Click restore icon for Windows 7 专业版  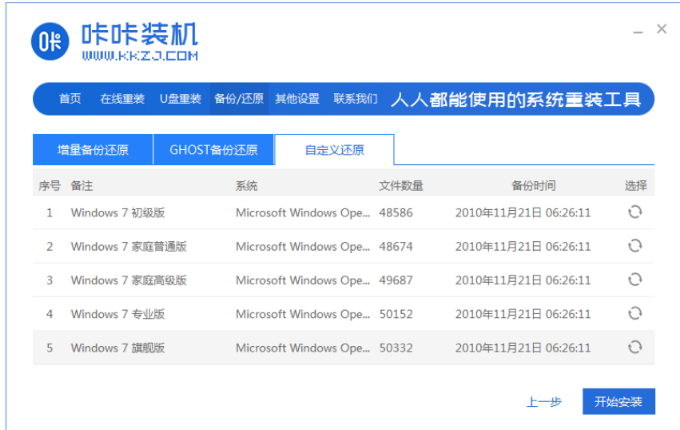(634, 314)
